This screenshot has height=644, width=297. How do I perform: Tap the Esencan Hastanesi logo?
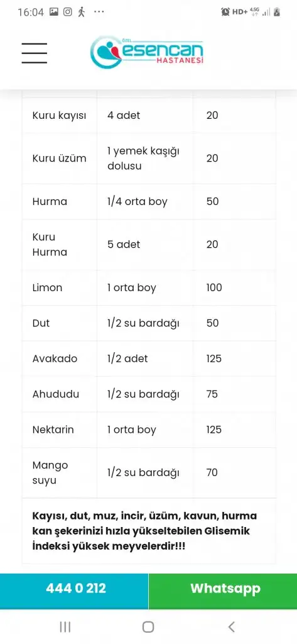[147, 52]
